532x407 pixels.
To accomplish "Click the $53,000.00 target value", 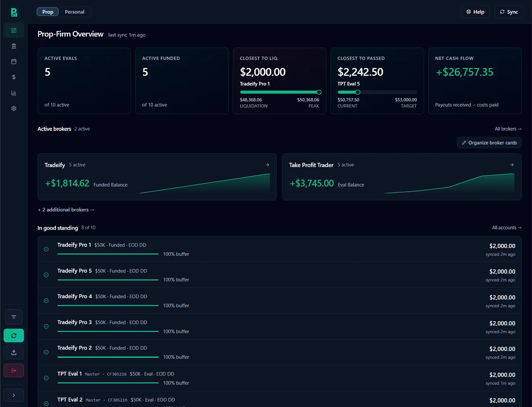I will 406,100.
